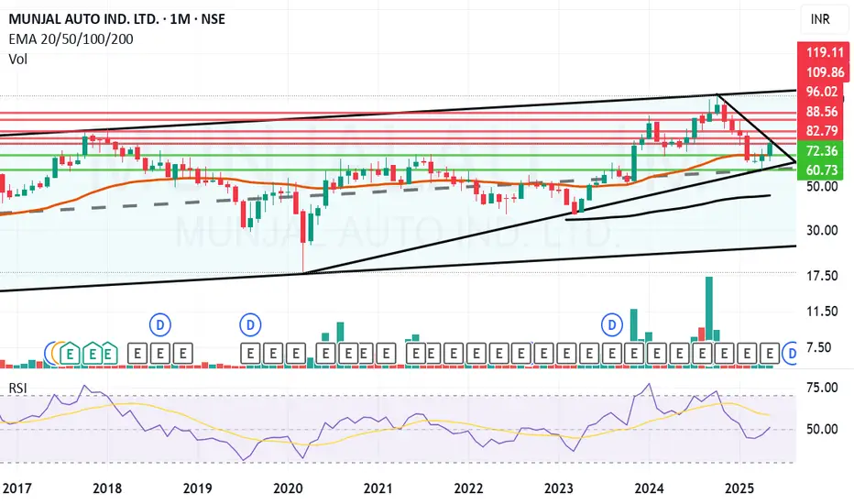Click the E marker below the 2018 dividend marker

pyautogui.click(x=160, y=354)
